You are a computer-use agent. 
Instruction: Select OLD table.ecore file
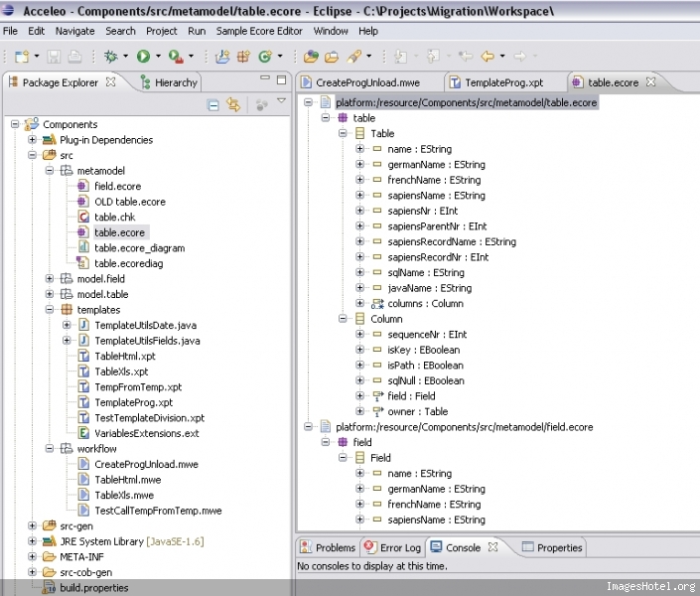click(130, 202)
